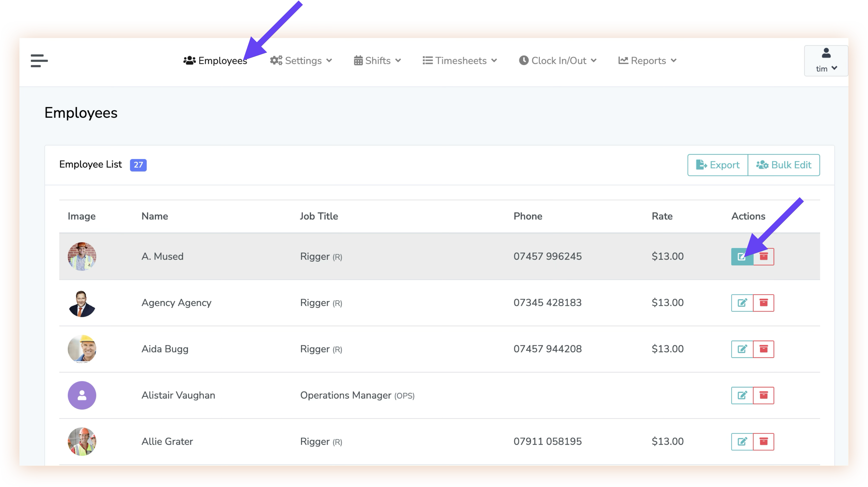This screenshot has height=487, width=868.
Task: Click the Actions column header
Action: click(748, 216)
